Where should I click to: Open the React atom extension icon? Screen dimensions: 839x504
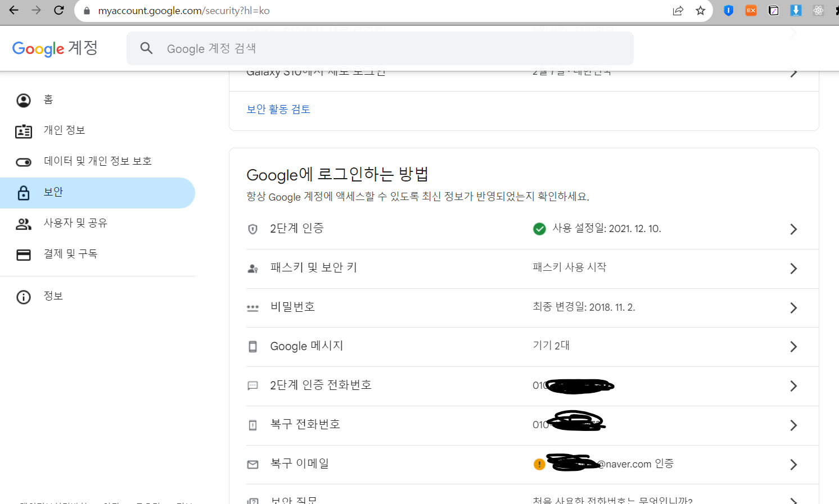pyautogui.click(x=819, y=10)
